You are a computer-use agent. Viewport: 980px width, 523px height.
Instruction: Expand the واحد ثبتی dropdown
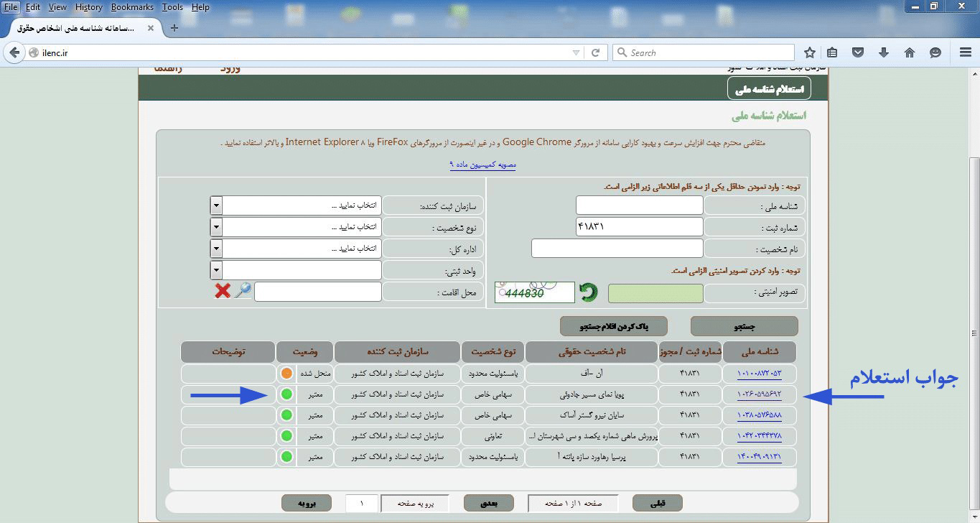click(x=216, y=270)
